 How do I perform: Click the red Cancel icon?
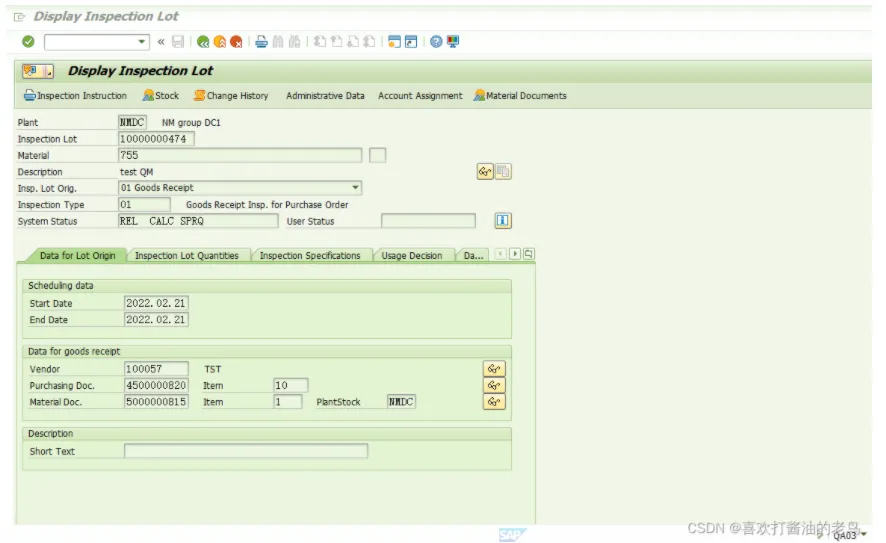(x=236, y=42)
